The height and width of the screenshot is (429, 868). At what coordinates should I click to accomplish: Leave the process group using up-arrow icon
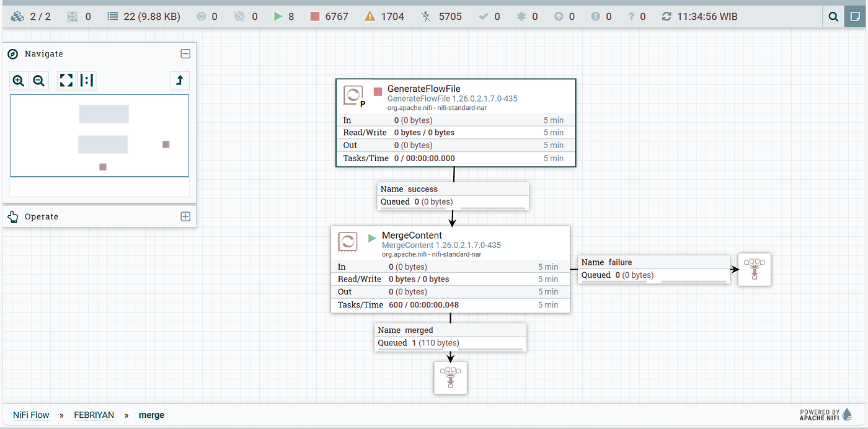[x=180, y=80]
